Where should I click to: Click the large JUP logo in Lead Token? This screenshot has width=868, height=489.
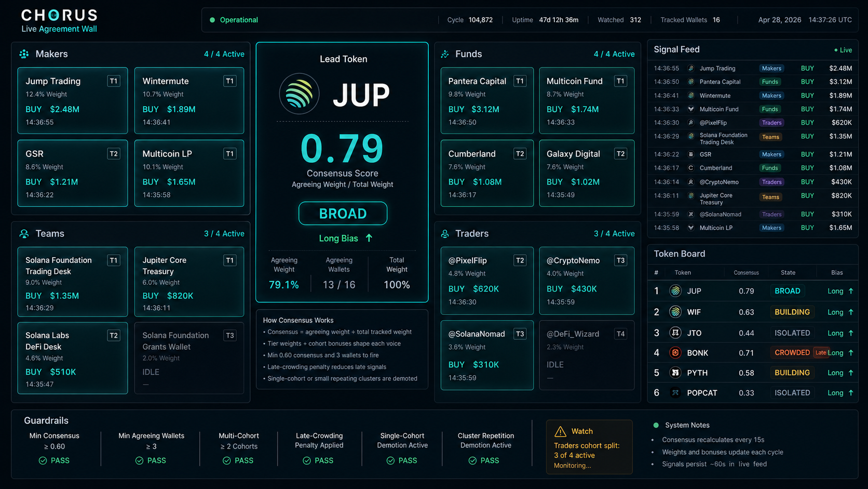(299, 94)
